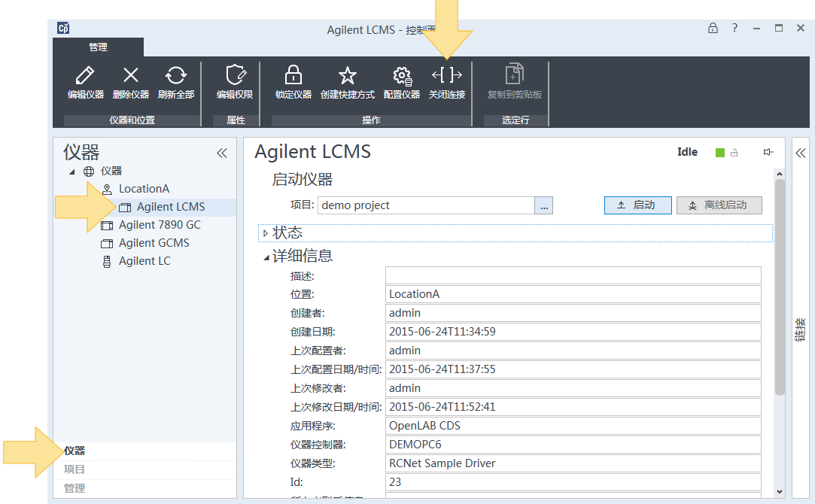This screenshot has width=815, height=504.
Task: Select Agilent LC in tree
Action: 144,261
